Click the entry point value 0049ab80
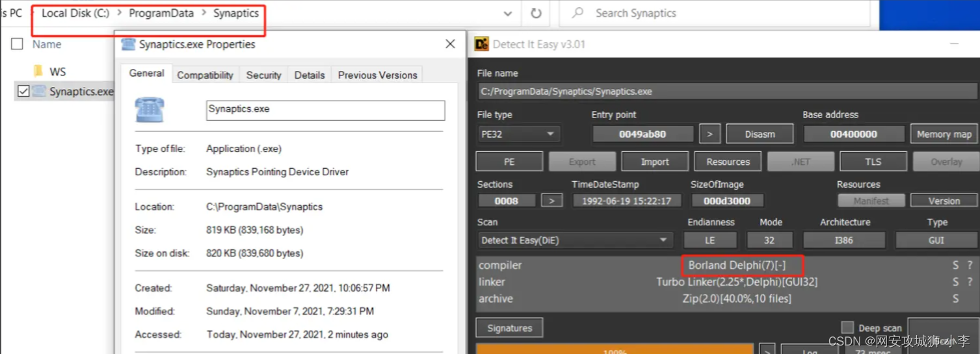Image resolution: width=980 pixels, height=354 pixels. (642, 134)
